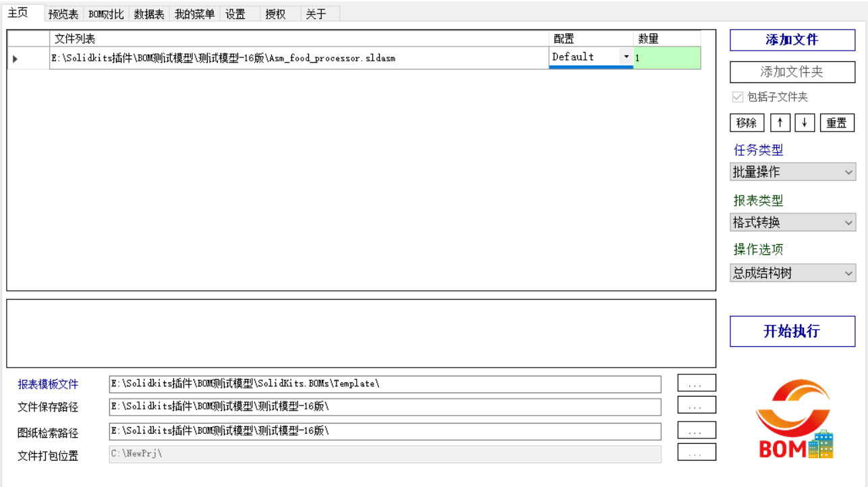Click the browse icon for 文件保存路径
The width and height of the screenshot is (868, 487).
click(x=695, y=406)
